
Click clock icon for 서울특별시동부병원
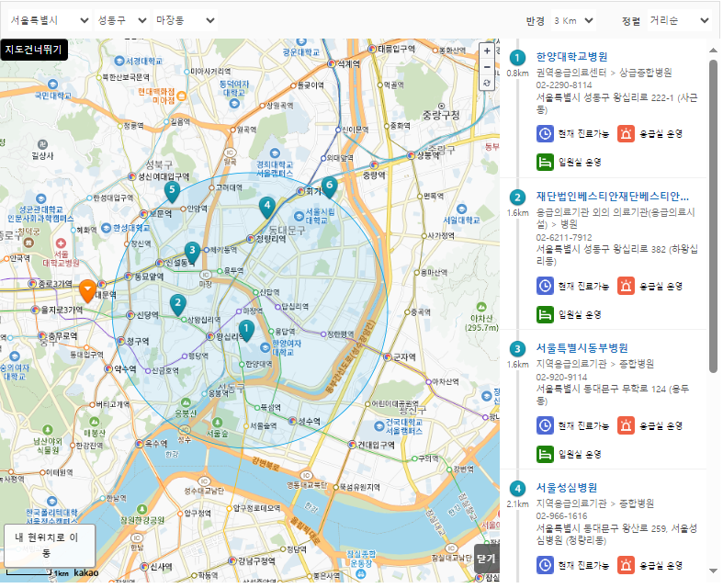tap(545, 425)
